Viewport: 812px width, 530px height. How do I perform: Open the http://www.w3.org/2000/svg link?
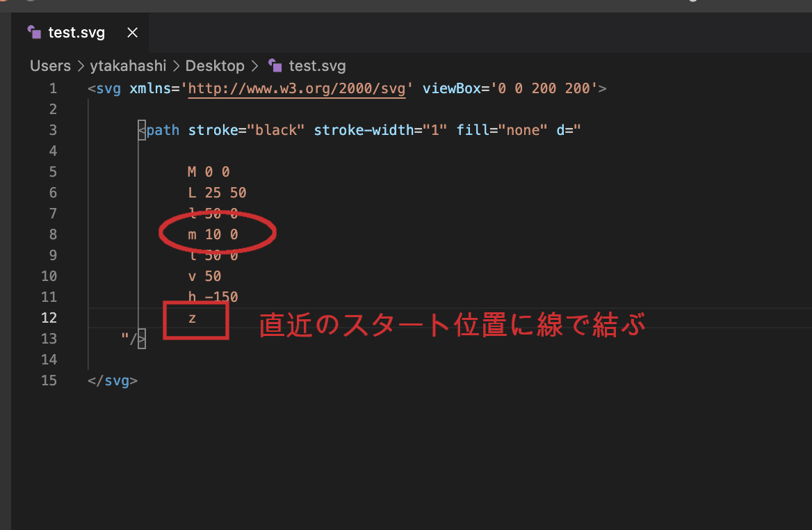[x=297, y=88]
